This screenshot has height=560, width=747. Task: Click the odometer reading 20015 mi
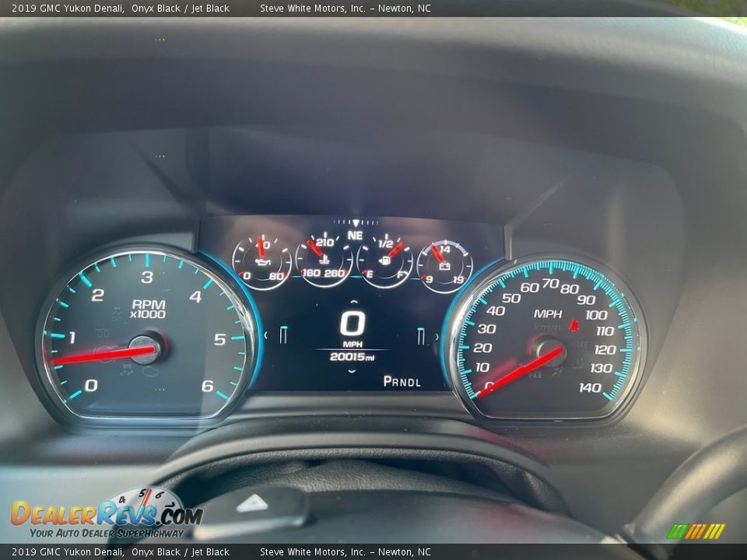tap(352, 357)
